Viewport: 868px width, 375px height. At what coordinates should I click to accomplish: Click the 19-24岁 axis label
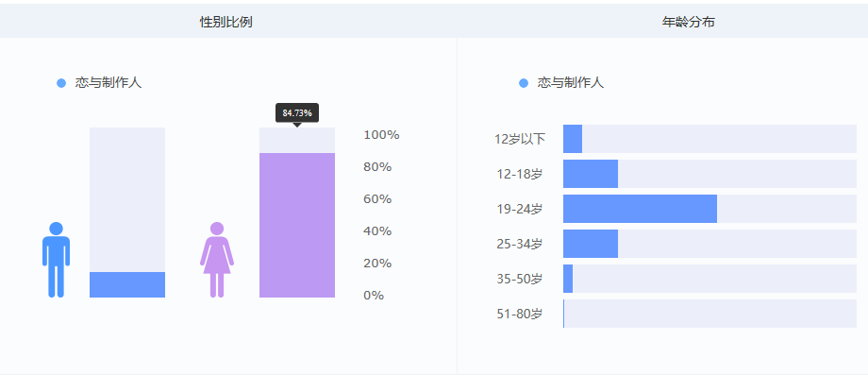coord(520,209)
